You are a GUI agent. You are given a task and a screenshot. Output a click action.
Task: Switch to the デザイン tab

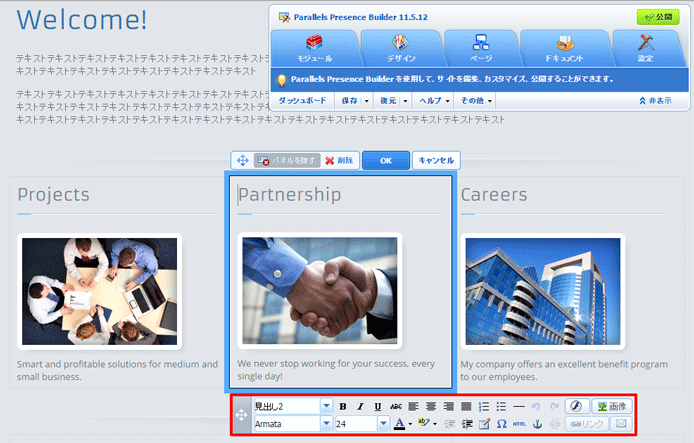[x=398, y=48]
